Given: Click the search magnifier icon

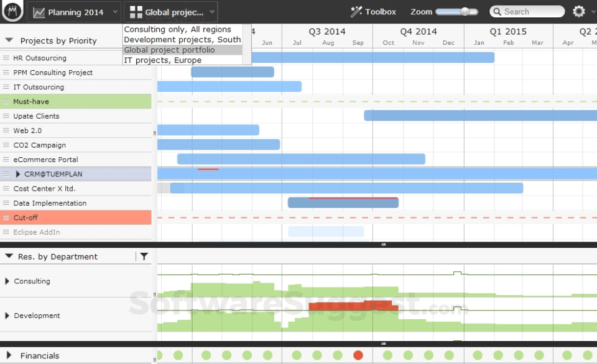Looking at the screenshot, I should tap(496, 11).
